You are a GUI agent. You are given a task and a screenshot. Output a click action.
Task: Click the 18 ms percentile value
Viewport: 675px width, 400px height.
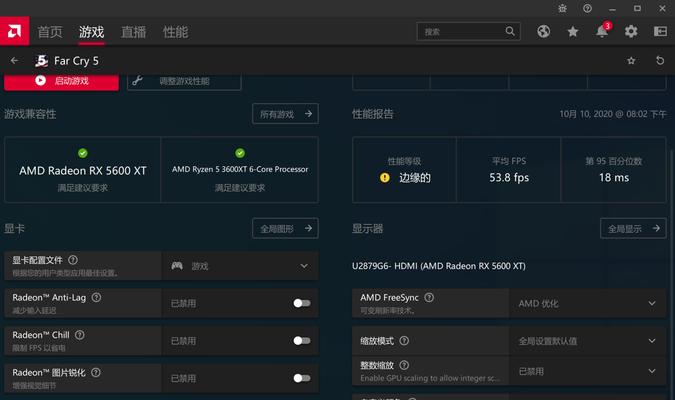(614, 177)
